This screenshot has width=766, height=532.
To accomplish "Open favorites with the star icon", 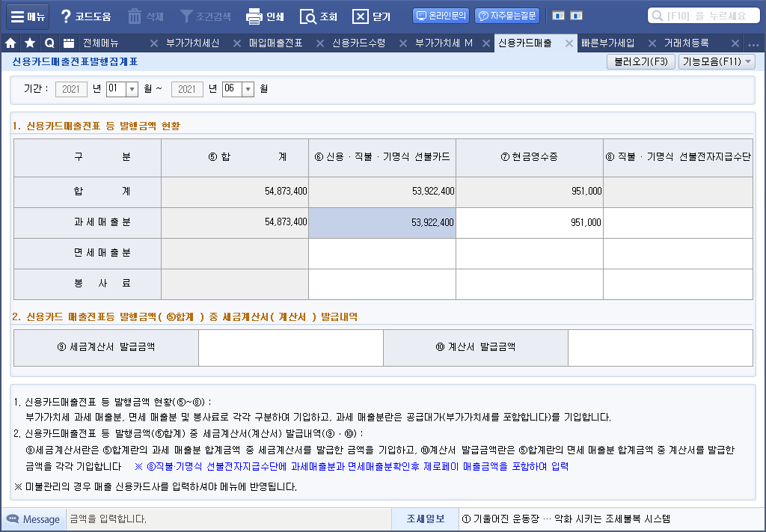I will click(x=30, y=43).
